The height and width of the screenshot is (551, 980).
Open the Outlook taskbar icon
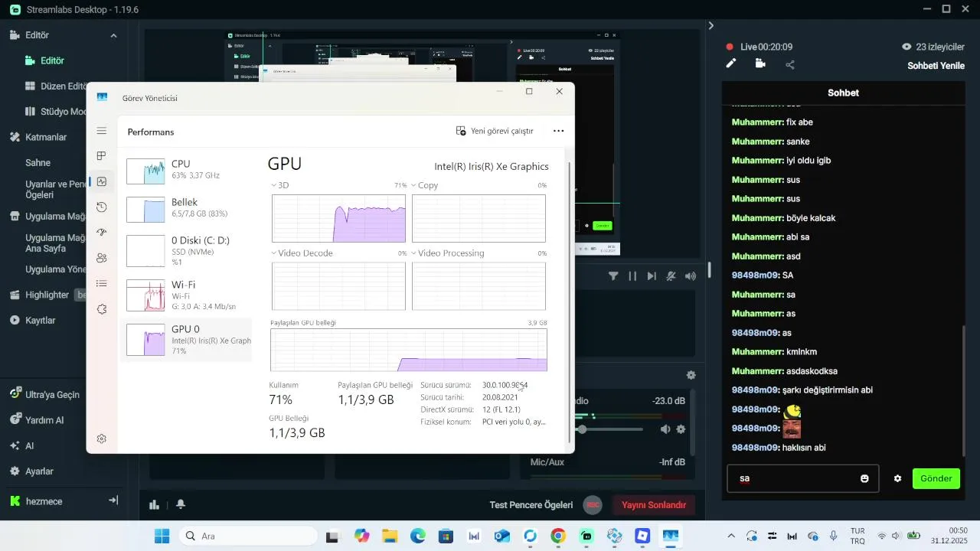501,536
